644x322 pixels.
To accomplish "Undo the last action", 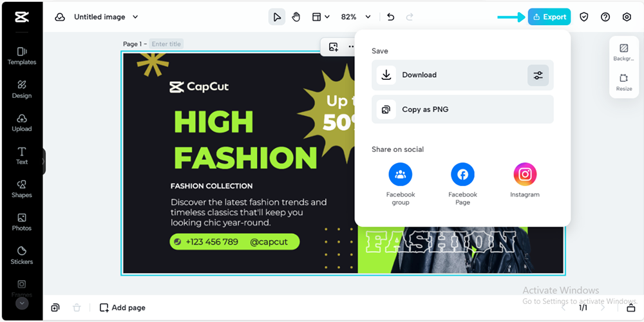I will (x=391, y=17).
